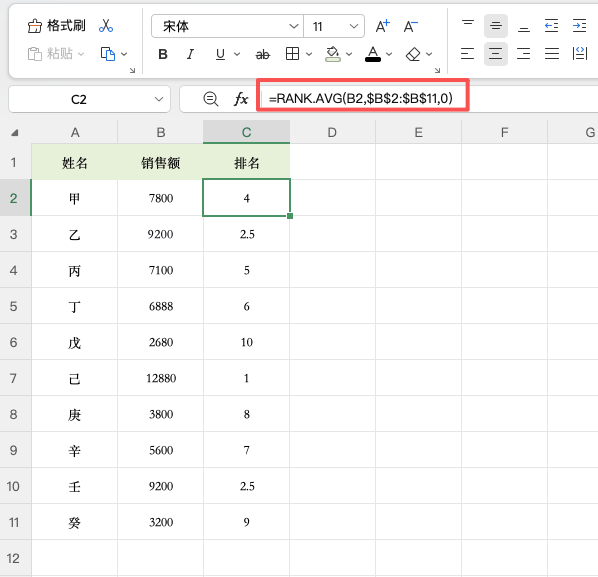Click the Paste (粘贴) clipboard icon
The height and width of the screenshot is (577, 598).
[35, 54]
